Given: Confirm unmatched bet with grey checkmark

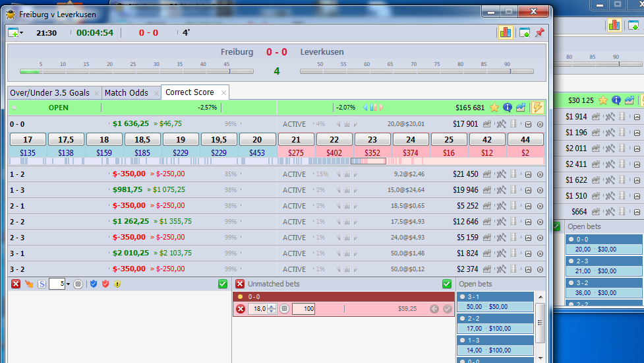Looking at the screenshot, I should click(x=448, y=309).
